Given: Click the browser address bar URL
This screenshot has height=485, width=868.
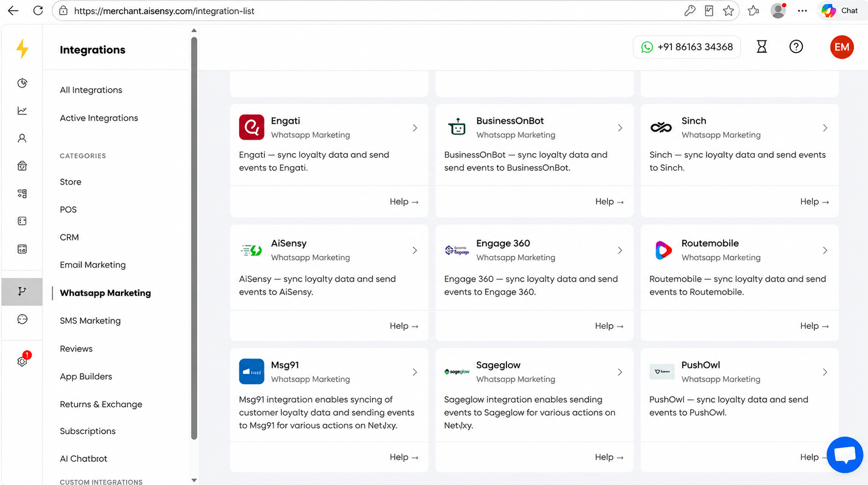Looking at the screenshot, I should pyautogui.click(x=164, y=11).
